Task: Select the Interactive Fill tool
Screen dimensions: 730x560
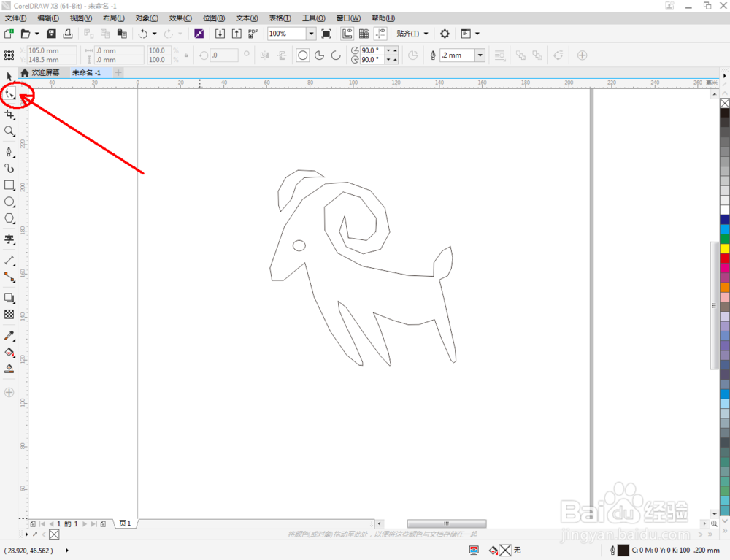Action: coord(9,353)
